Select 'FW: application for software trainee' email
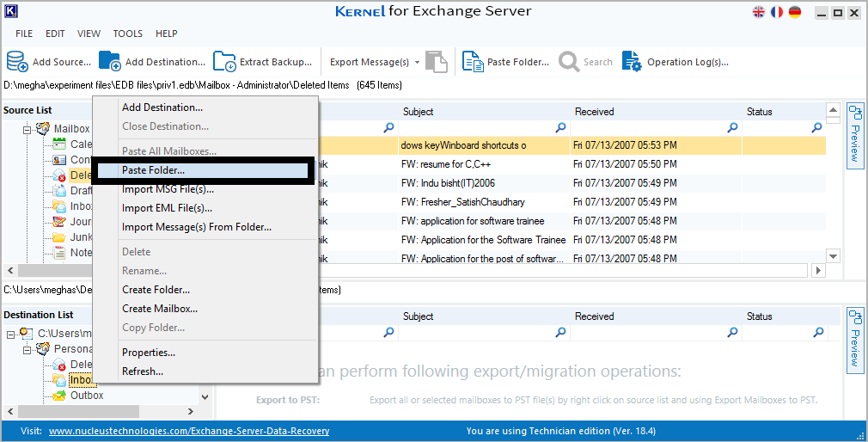868x442 pixels. pos(472,220)
